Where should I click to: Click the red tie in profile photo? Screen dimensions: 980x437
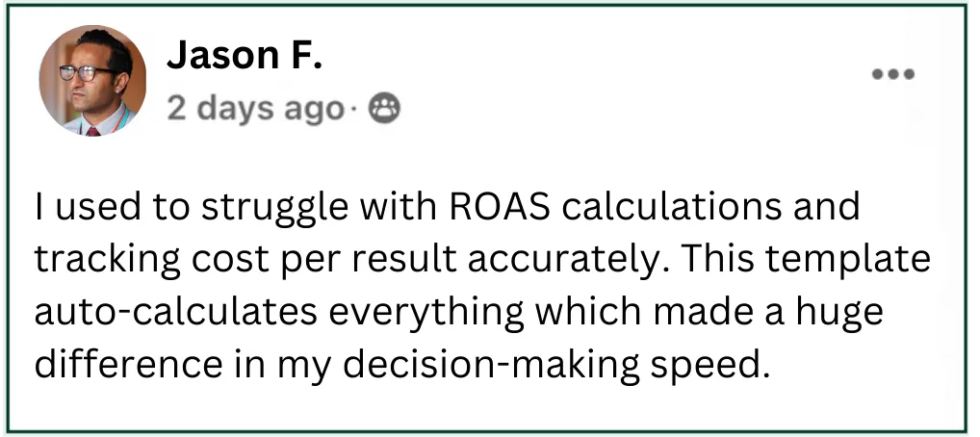tap(93, 131)
